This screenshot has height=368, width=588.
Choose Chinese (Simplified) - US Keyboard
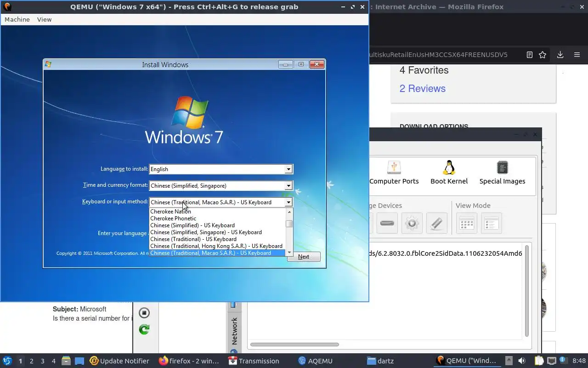pyautogui.click(x=218, y=225)
